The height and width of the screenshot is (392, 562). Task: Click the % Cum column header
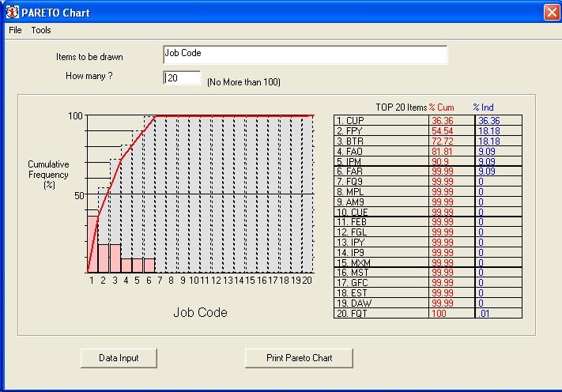(x=442, y=107)
